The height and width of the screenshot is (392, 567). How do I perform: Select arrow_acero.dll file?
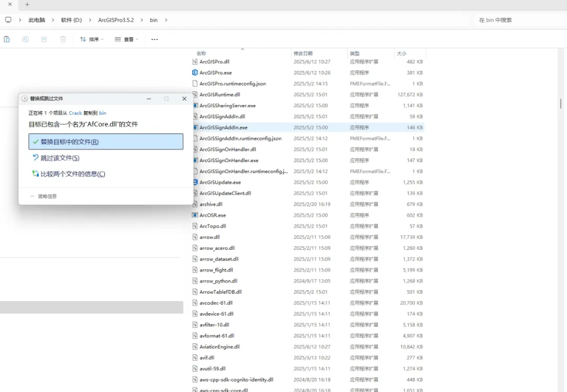217,248
